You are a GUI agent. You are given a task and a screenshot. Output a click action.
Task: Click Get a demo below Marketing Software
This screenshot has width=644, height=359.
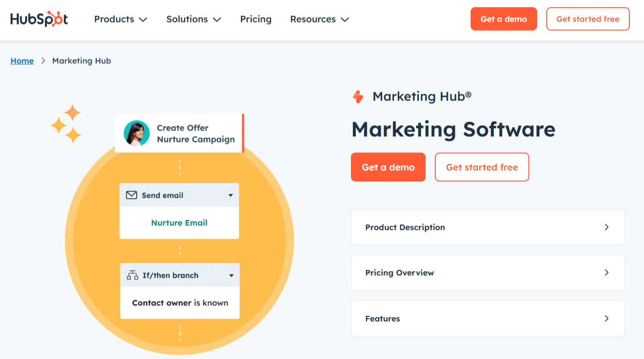click(x=388, y=167)
